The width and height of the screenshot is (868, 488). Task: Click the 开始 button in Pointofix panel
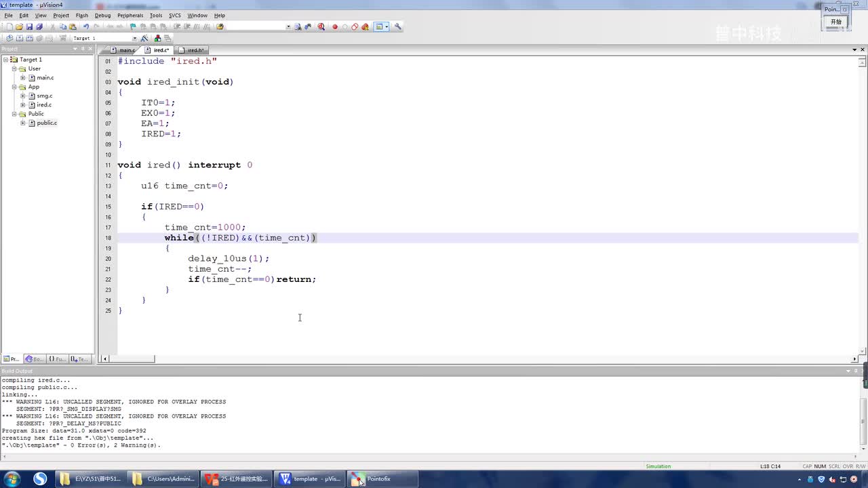pos(836,22)
